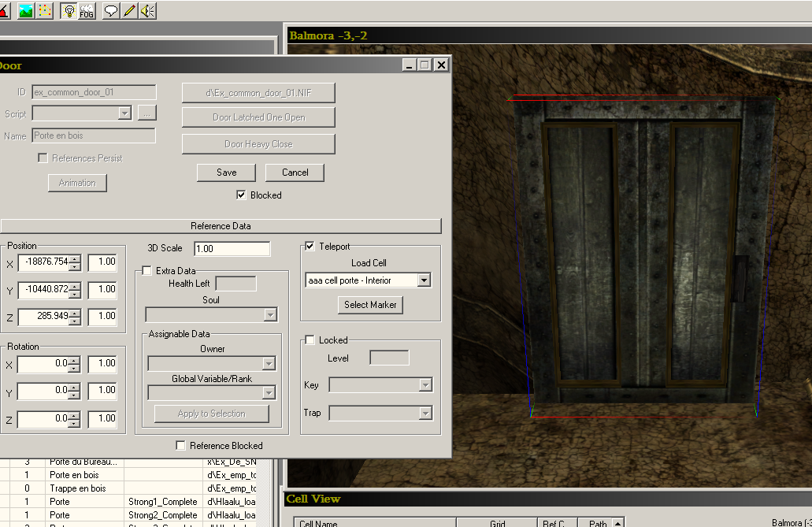Enable path grid editing mode

(x=45, y=11)
